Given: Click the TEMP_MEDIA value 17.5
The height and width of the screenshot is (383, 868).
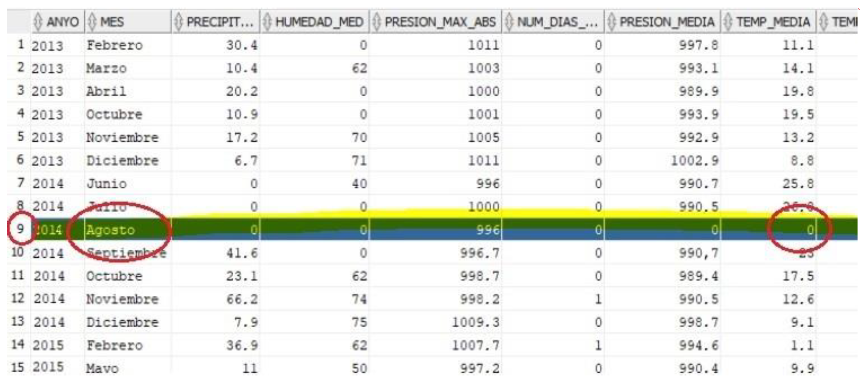Looking at the screenshot, I should coord(798,276).
